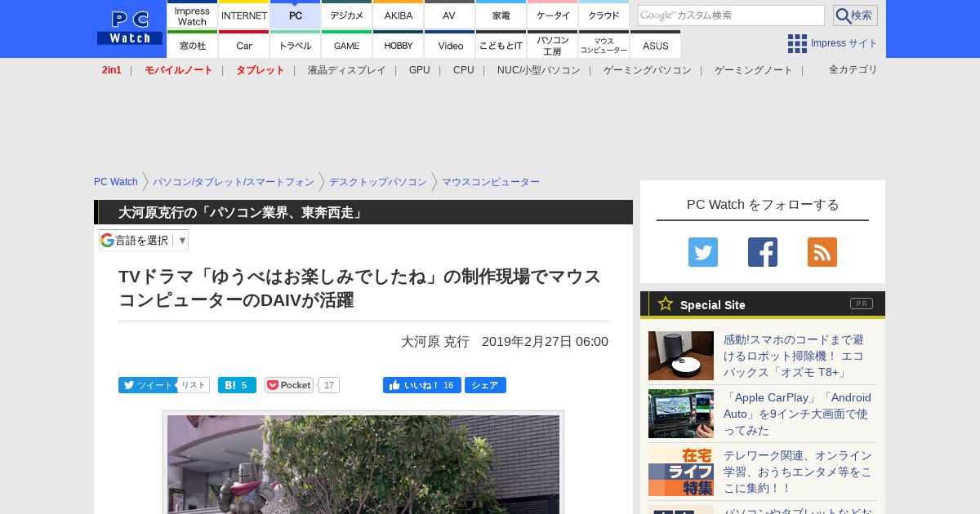The height and width of the screenshot is (514, 980).
Task: Open the NUC/小型パソコン category link
Action: click(x=539, y=70)
